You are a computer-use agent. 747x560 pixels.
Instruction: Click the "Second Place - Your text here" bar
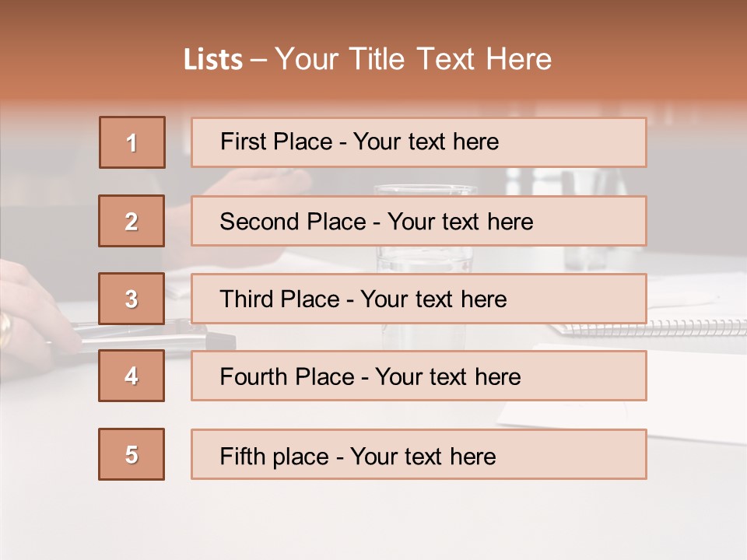pos(419,221)
